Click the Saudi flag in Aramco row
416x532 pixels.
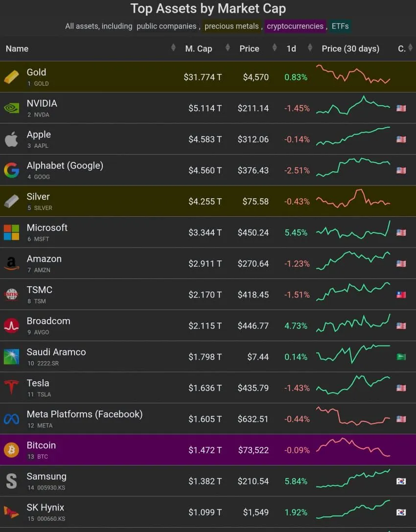401,357
